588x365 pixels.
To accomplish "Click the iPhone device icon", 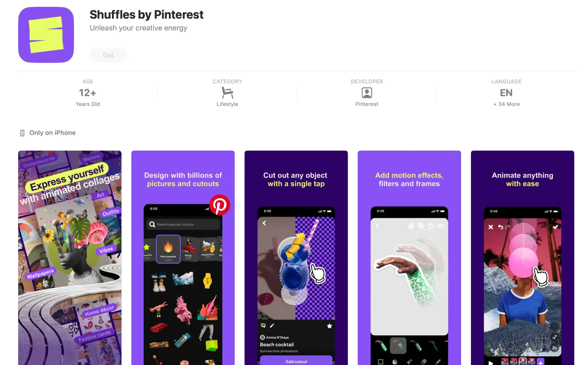I will pos(22,133).
